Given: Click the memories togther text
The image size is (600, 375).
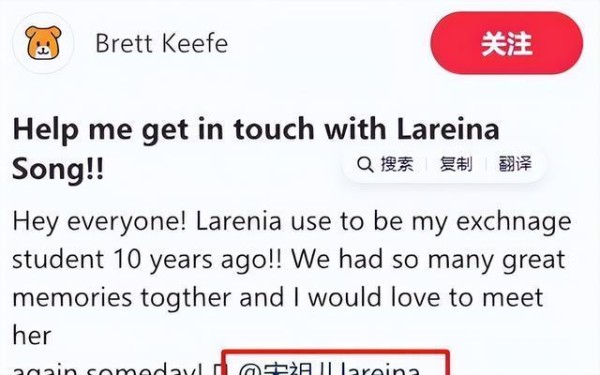Looking at the screenshot, I should [x=122, y=298].
